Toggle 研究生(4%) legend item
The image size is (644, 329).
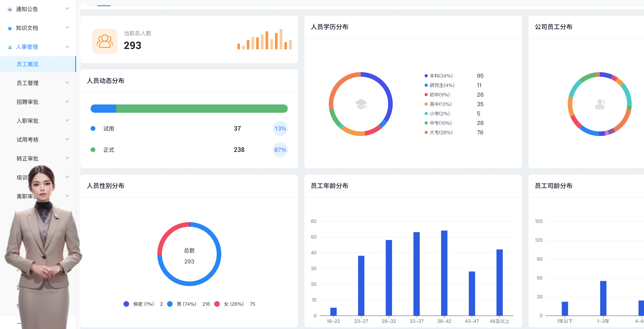[x=439, y=85]
